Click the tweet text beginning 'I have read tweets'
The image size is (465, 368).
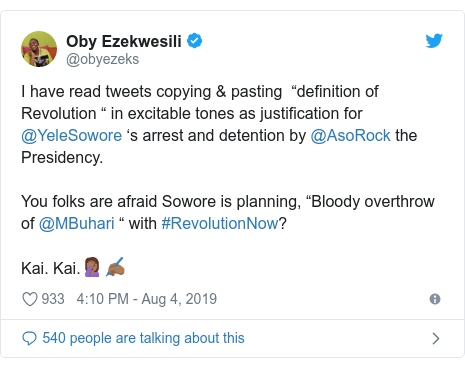pos(219,124)
